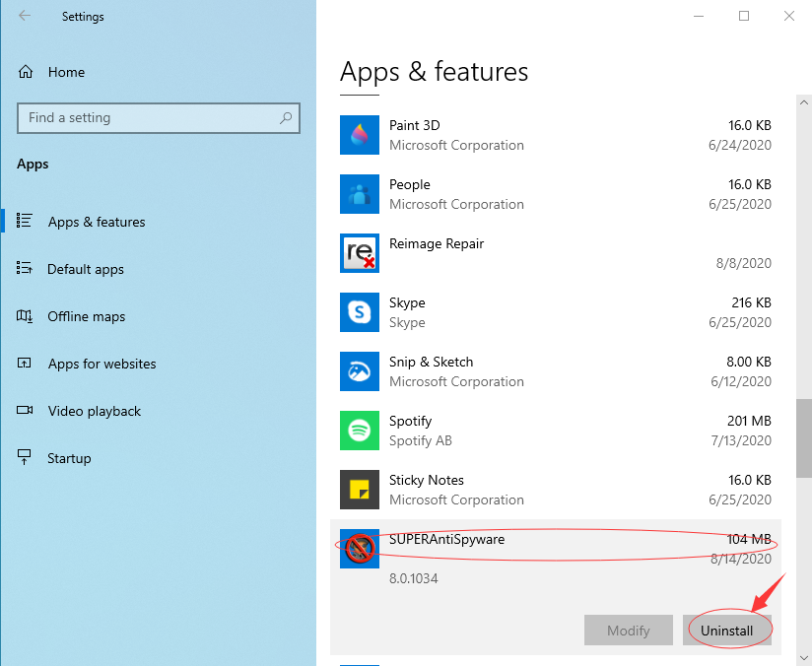Open Startup settings
Image resolution: width=812 pixels, height=666 pixels.
click(x=69, y=458)
